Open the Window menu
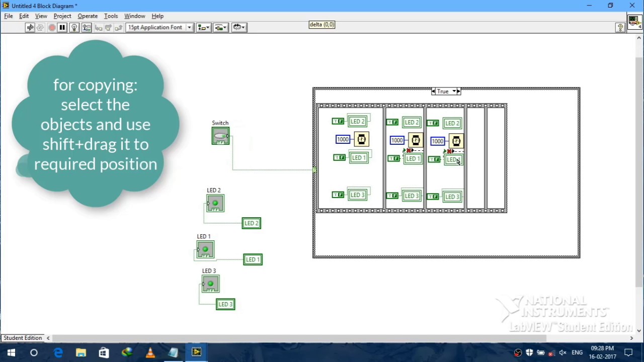Viewport: 644px width, 362px height. coord(134,16)
